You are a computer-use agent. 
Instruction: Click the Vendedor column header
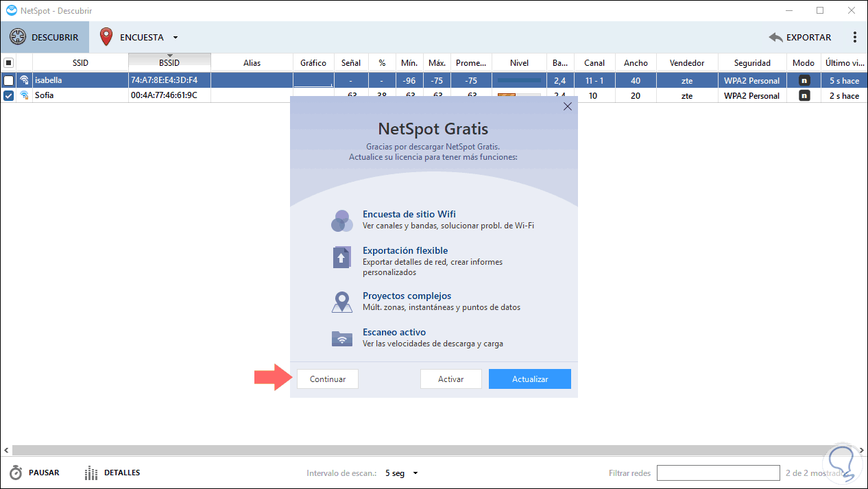click(x=687, y=62)
